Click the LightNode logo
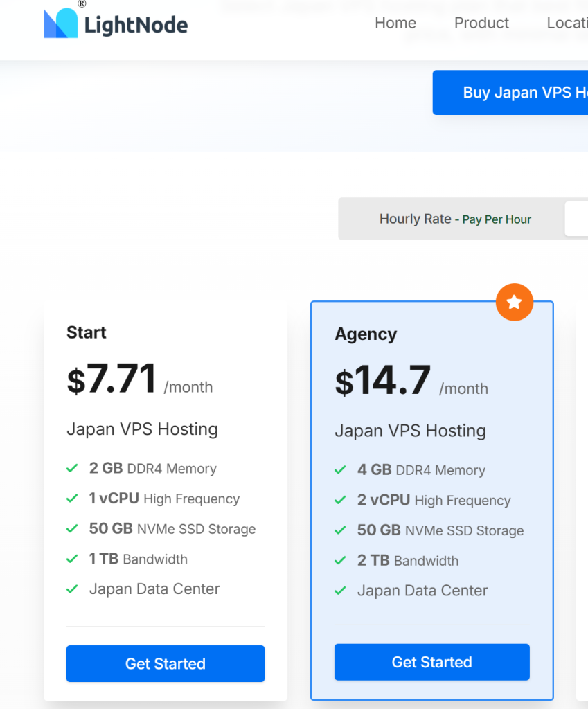The image size is (588, 709). [116, 23]
